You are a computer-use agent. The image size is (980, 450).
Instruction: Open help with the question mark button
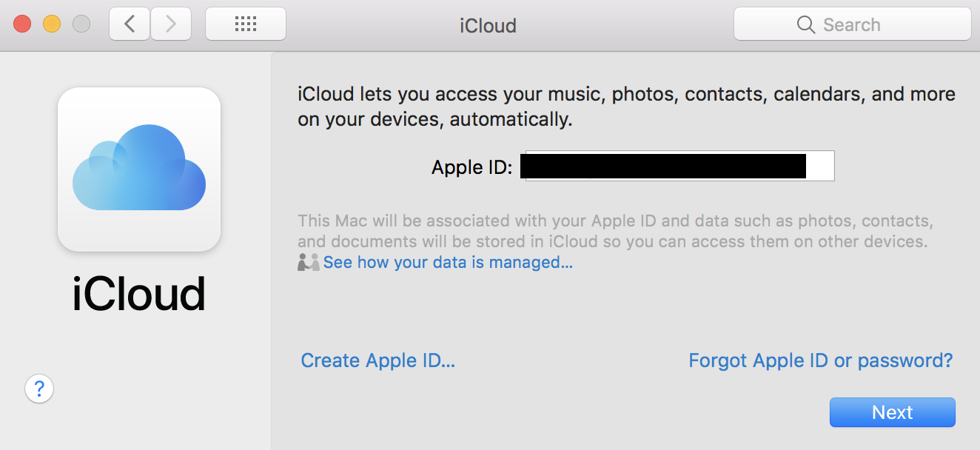[x=39, y=388]
